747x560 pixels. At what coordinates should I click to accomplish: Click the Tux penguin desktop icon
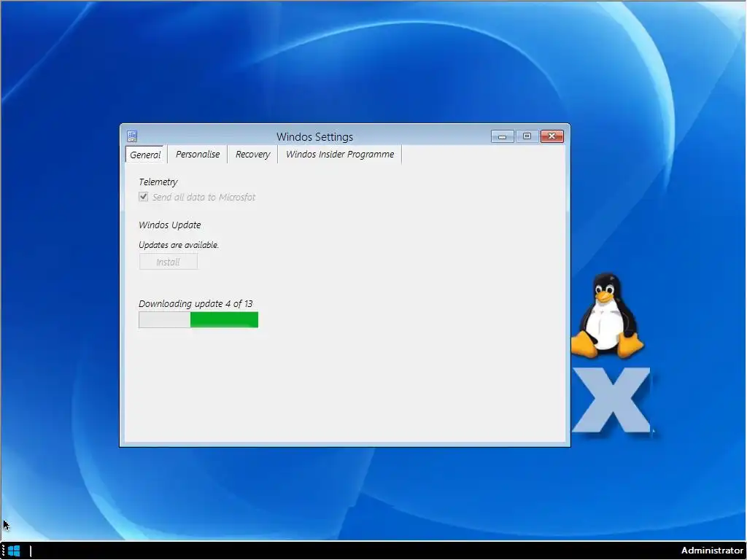pos(607,315)
